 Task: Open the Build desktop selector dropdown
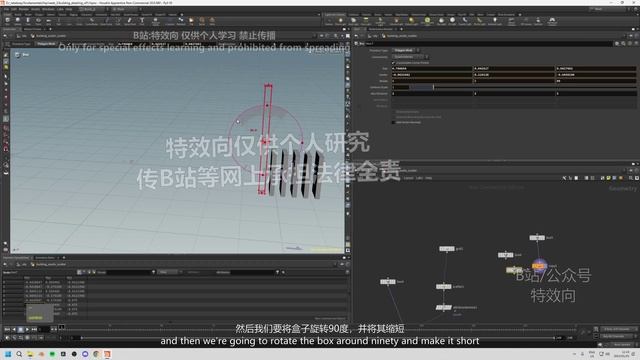tap(94, 9)
